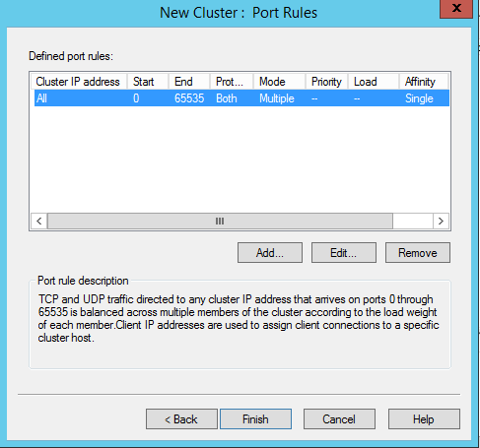Sort rules by Mode column header
The image size is (480, 448).
[280, 82]
